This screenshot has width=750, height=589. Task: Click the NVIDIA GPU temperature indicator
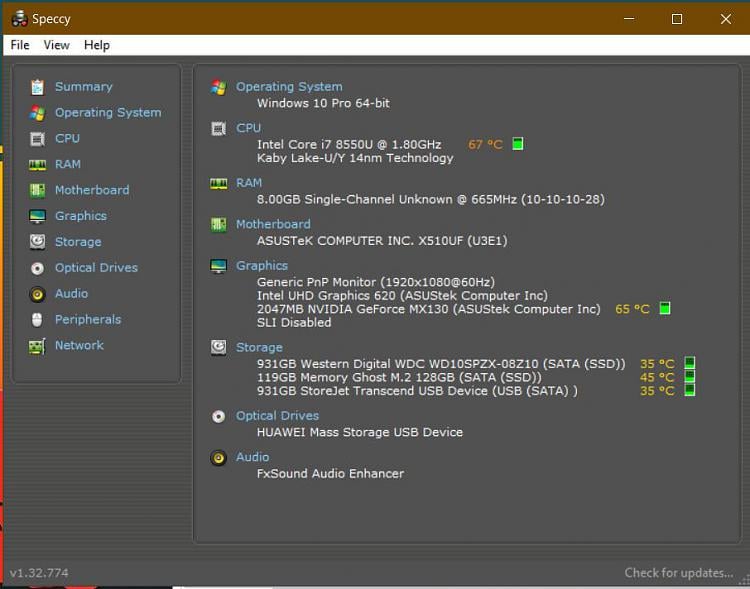click(665, 309)
